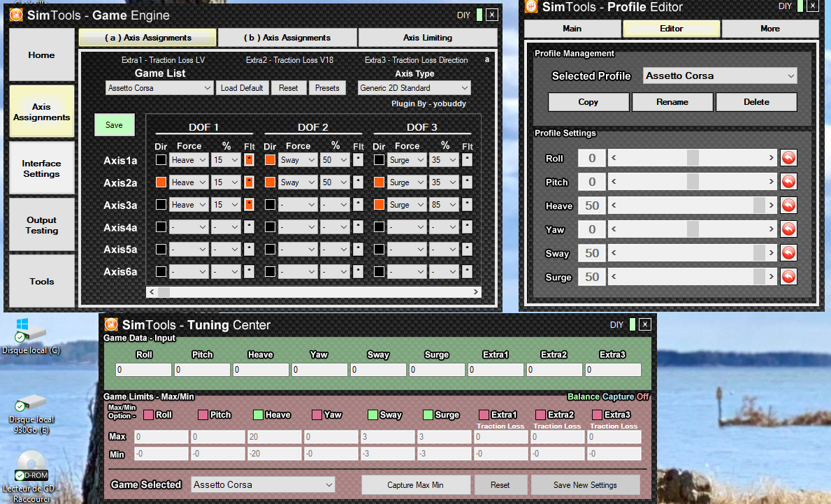Reset the Heave slider with red arrow icon

[x=788, y=206]
